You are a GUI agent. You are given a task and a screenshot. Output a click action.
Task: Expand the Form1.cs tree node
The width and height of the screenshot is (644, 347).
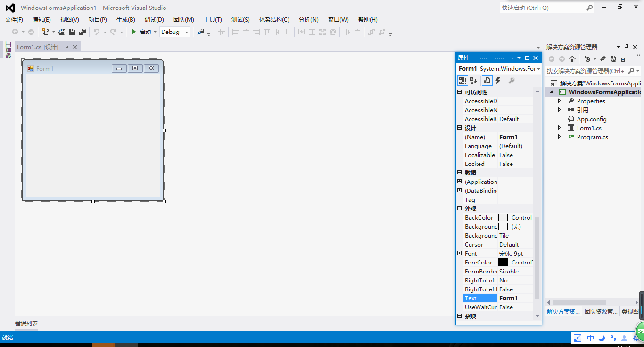[560, 128]
